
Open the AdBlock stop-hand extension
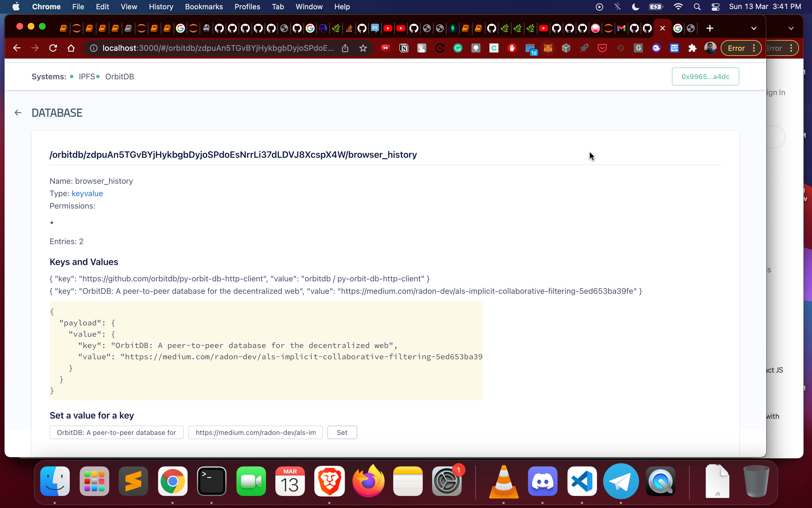click(x=512, y=48)
